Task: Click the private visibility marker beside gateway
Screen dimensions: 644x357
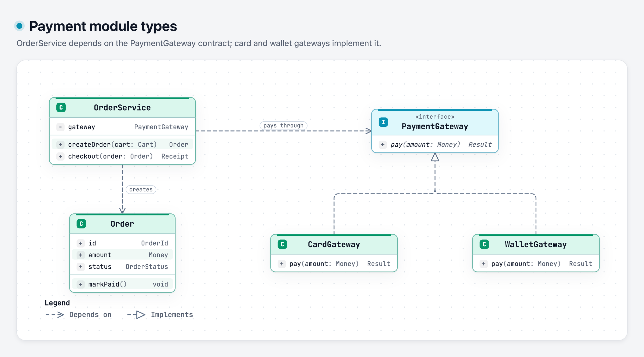Action: click(x=61, y=127)
